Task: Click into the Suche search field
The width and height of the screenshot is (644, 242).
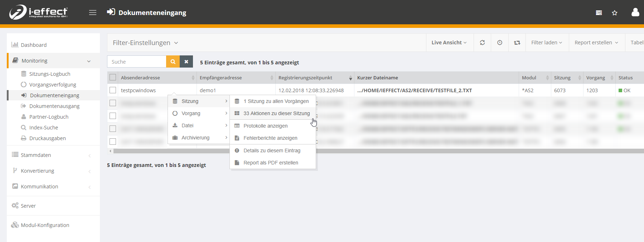Action: point(137,61)
